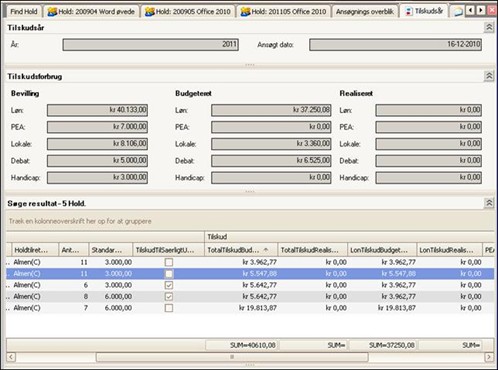
Task: Tick the checkbox in the kr 3.962,77 total row
Action: coord(169,262)
